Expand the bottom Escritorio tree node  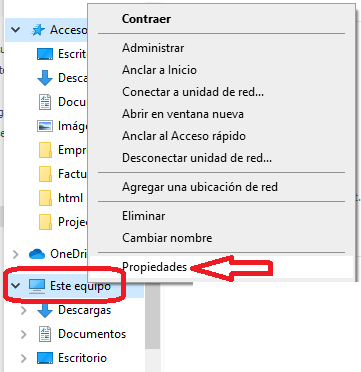tap(23, 358)
